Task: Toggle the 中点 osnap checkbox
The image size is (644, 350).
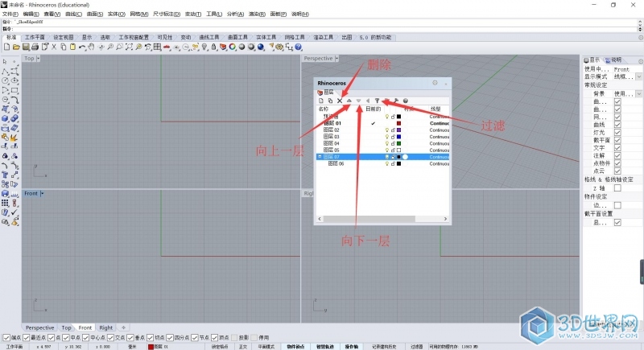Action: [x=66, y=338]
